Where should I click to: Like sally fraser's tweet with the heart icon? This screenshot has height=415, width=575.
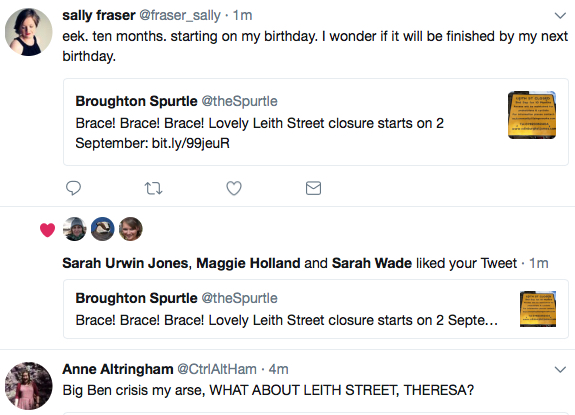click(234, 188)
